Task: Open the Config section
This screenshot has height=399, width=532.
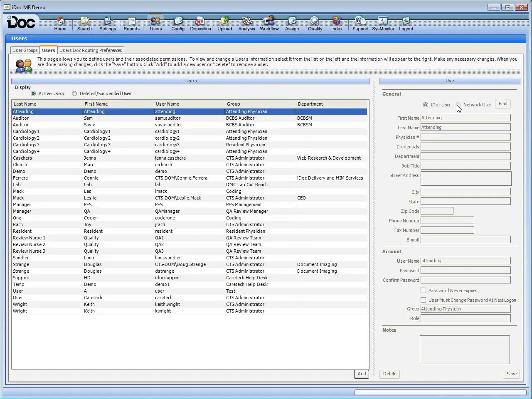Action: coord(178,23)
